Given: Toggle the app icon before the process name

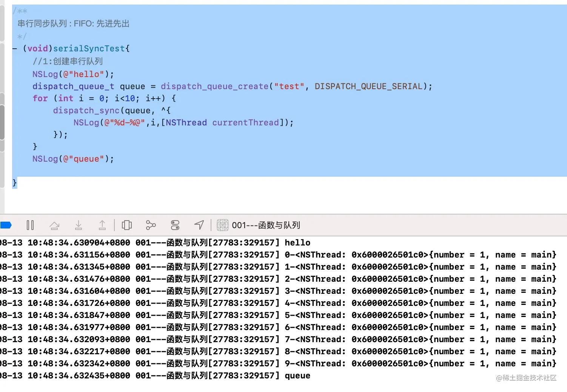Looking at the screenshot, I should pyautogui.click(x=222, y=225).
